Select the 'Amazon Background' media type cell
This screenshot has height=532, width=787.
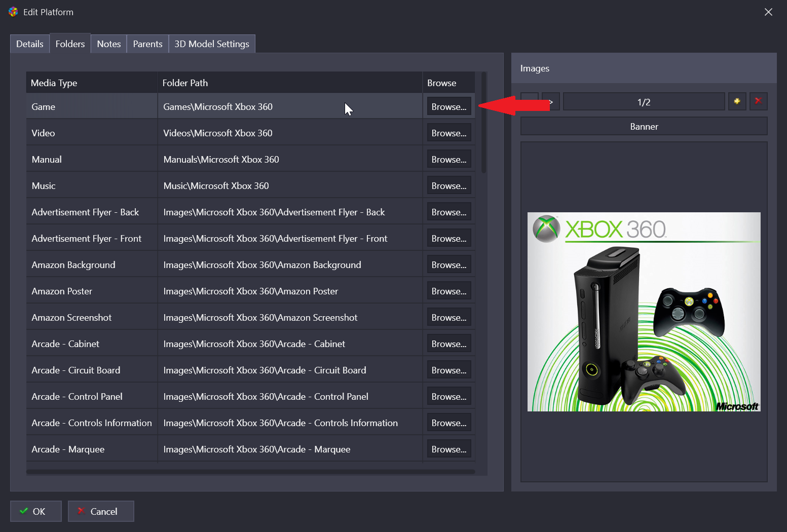[92, 264]
